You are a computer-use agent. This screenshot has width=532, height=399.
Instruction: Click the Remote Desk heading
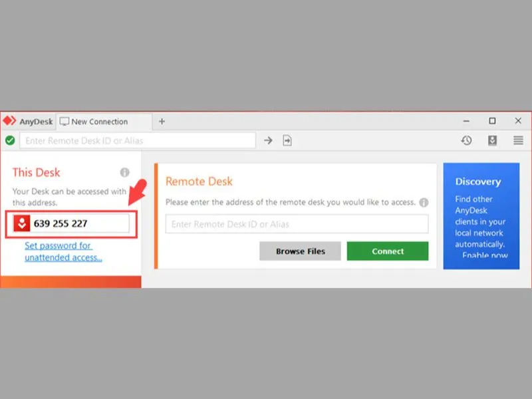[199, 181]
